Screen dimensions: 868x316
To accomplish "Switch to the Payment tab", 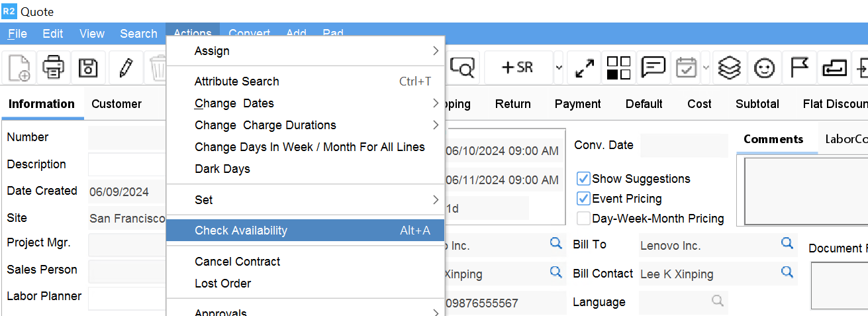I will click(x=577, y=104).
